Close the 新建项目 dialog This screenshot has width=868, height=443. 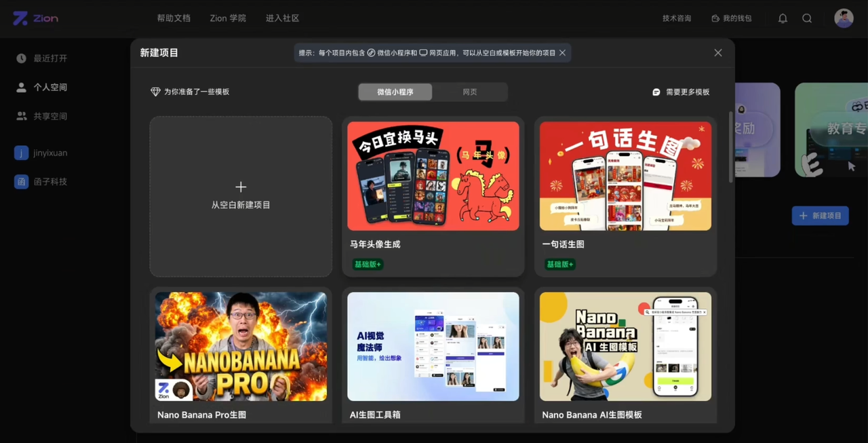(x=718, y=53)
